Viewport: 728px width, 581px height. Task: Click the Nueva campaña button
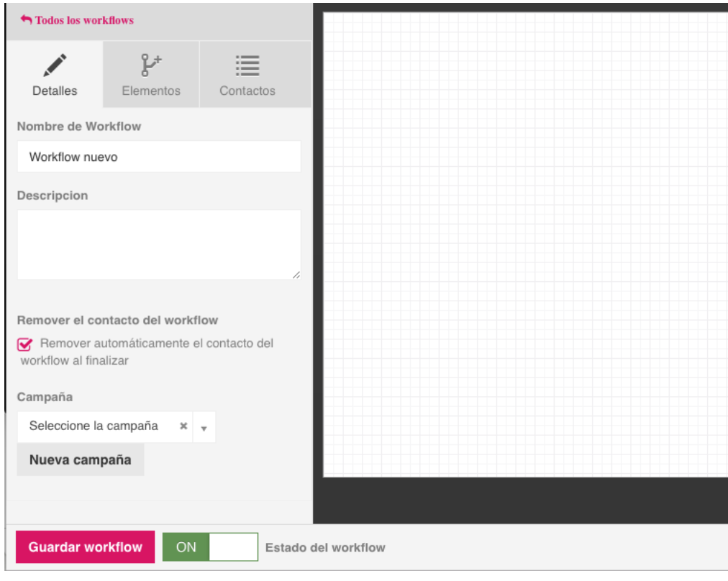81,460
